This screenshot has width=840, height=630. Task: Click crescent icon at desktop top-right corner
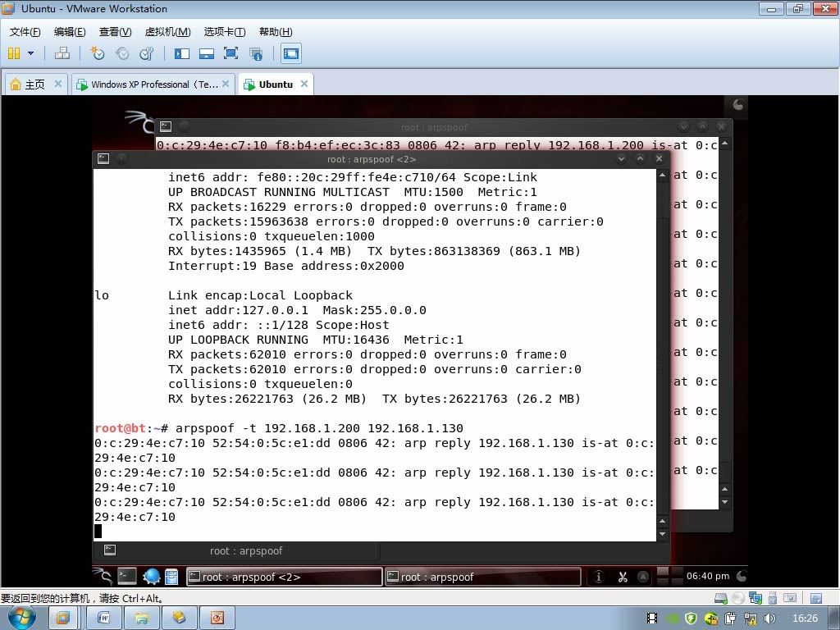pos(737,104)
